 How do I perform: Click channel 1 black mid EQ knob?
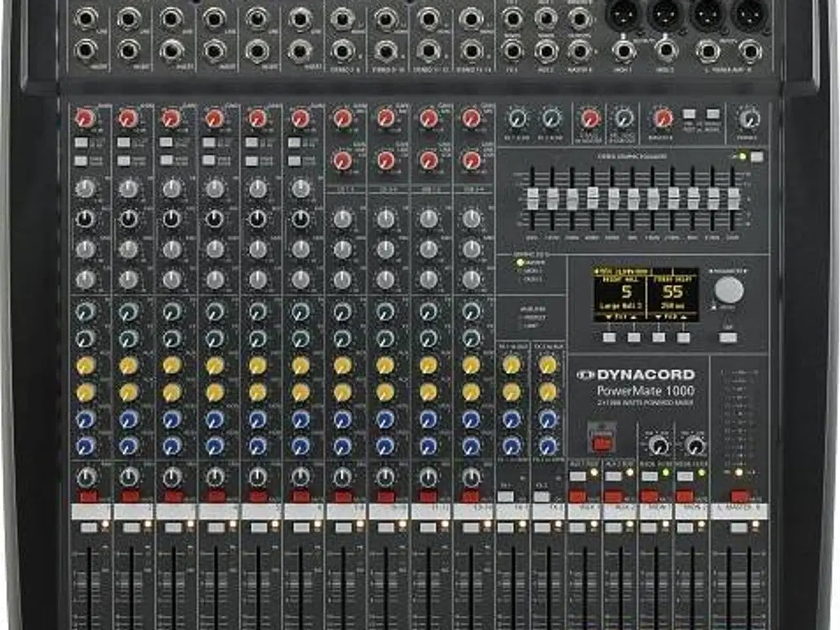[x=85, y=219]
